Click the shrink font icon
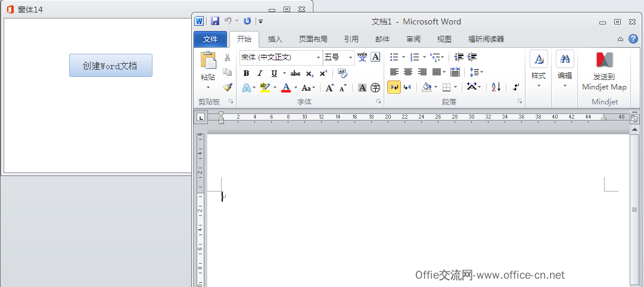The height and width of the screenshot is (287, 644). [343, 88]
